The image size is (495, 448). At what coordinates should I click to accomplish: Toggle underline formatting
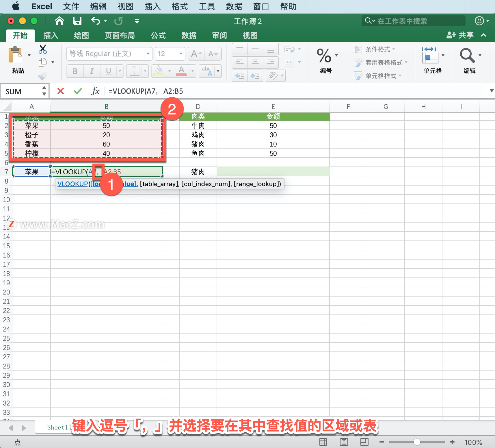click(108, 71)
